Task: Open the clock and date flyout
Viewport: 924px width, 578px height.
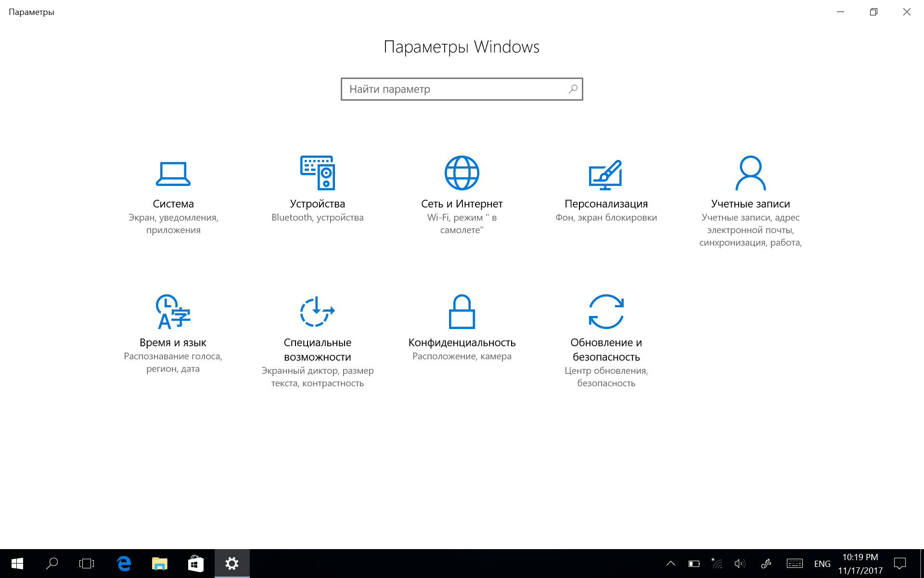Action: [x=860, y=564]
